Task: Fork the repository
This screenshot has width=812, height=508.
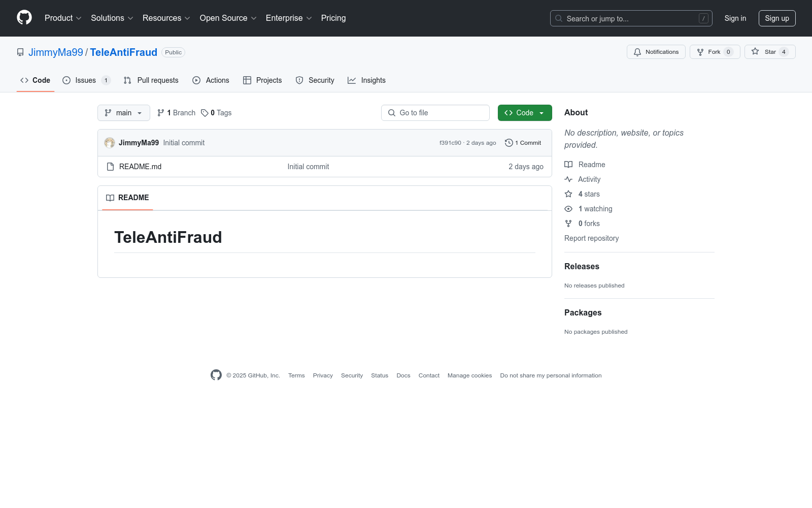Action: click(715, 52)
